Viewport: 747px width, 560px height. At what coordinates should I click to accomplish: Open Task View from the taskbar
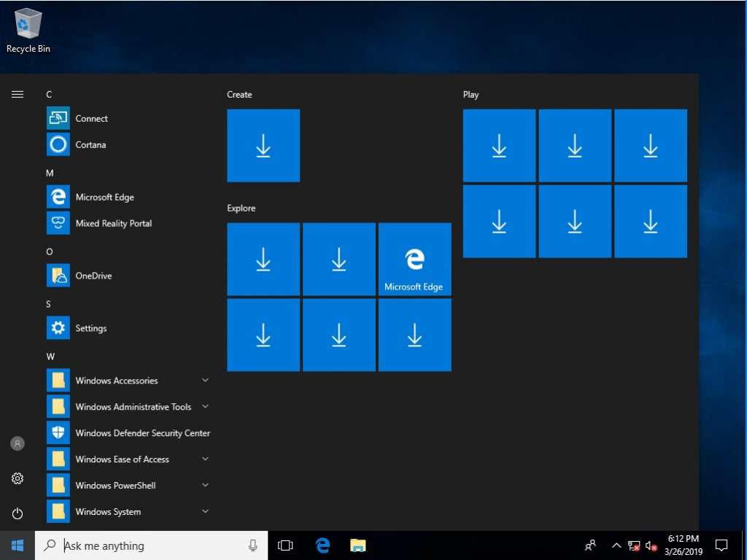[x=285, y=545]
